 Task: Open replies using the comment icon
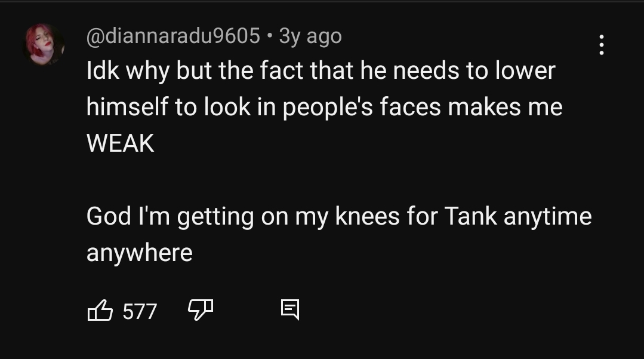pos(290,309)
